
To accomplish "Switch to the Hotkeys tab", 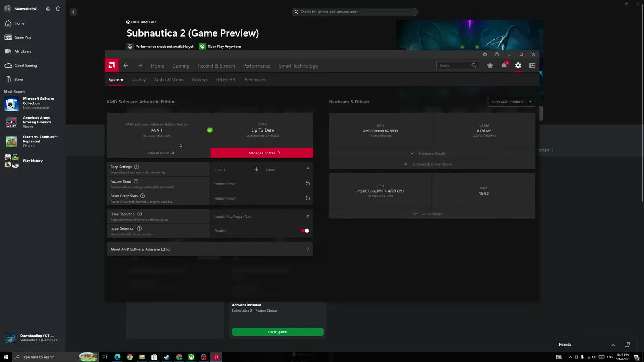I will tap(200, 80).
